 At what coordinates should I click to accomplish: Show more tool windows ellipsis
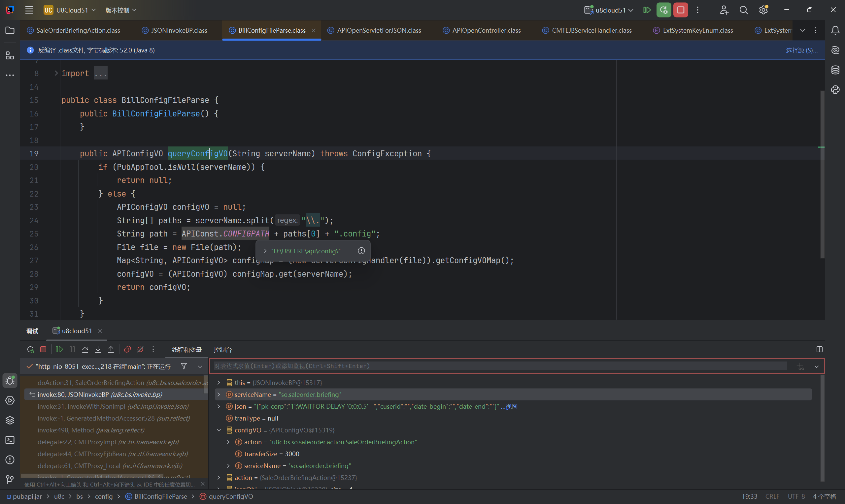tap(10, 75)
